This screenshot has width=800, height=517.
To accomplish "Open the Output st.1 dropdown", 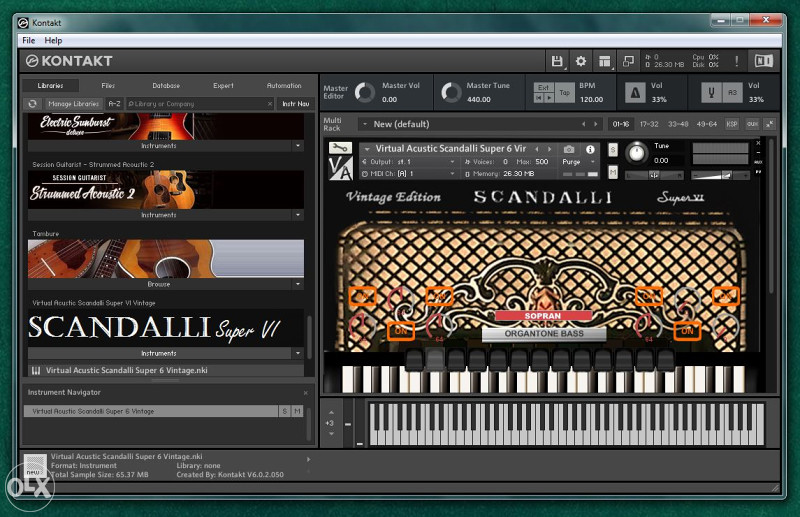I will pos(452,162).
